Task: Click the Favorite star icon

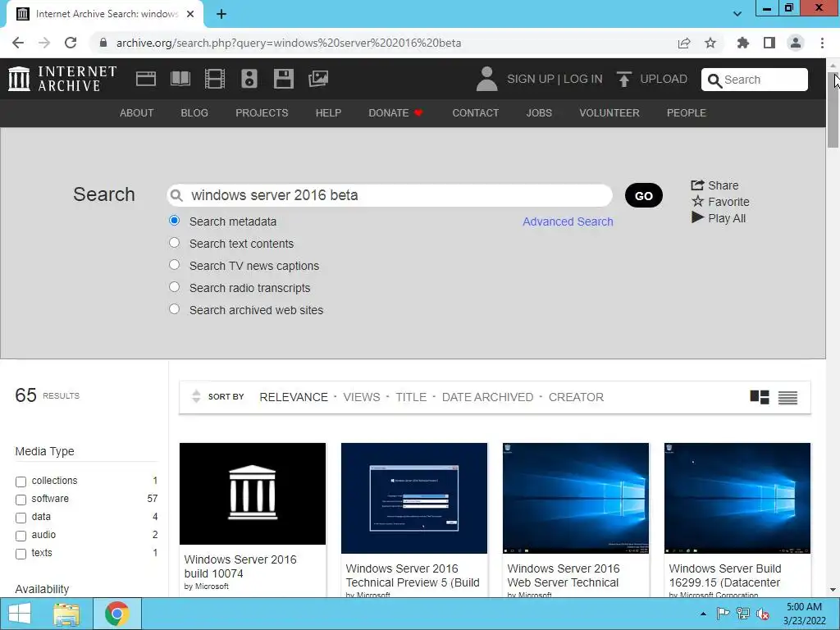Action: (697, 202)
